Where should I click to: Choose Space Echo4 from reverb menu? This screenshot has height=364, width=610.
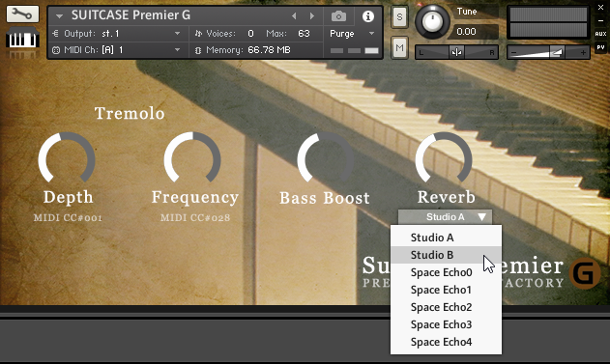(446, 342)
